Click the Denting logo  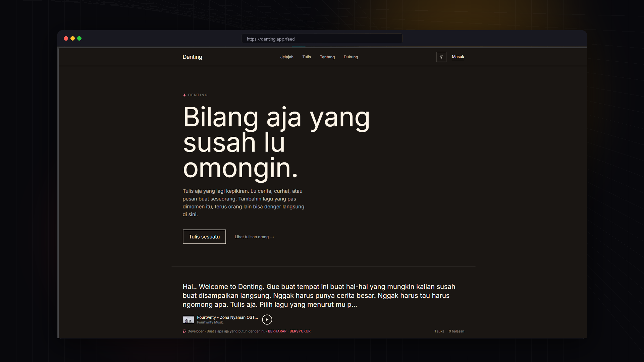click(192, 57)
